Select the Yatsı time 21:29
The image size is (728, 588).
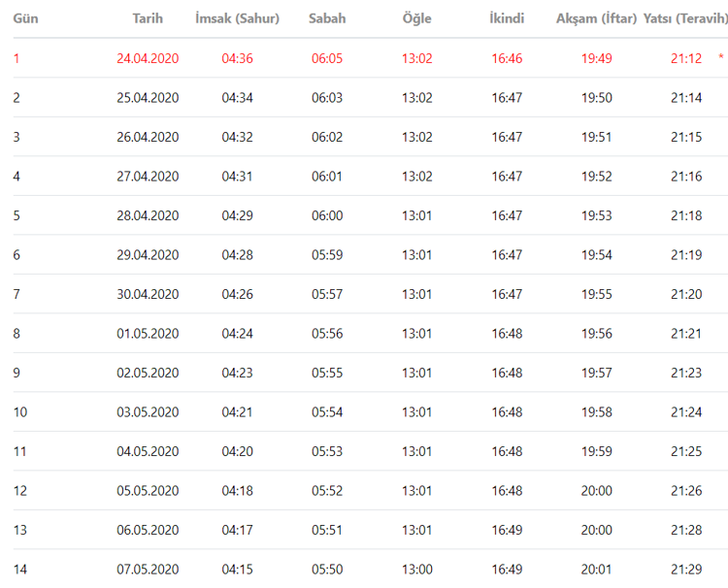686,570
